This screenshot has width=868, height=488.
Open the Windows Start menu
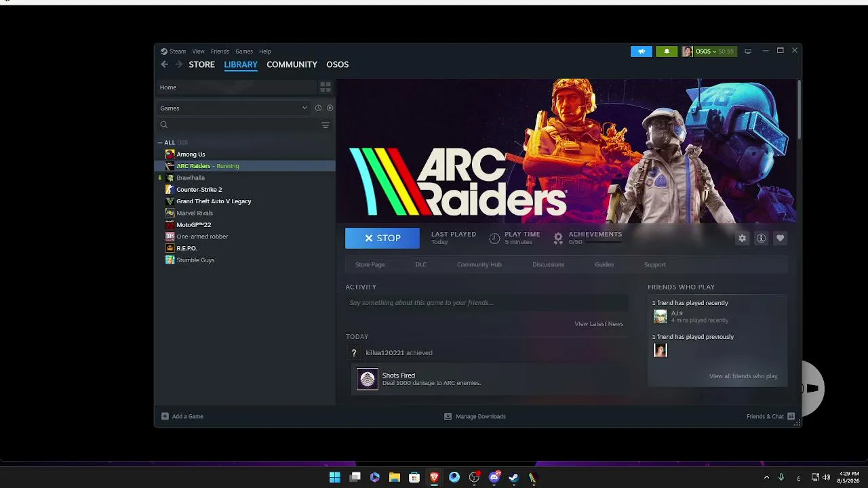pos(335,477)
